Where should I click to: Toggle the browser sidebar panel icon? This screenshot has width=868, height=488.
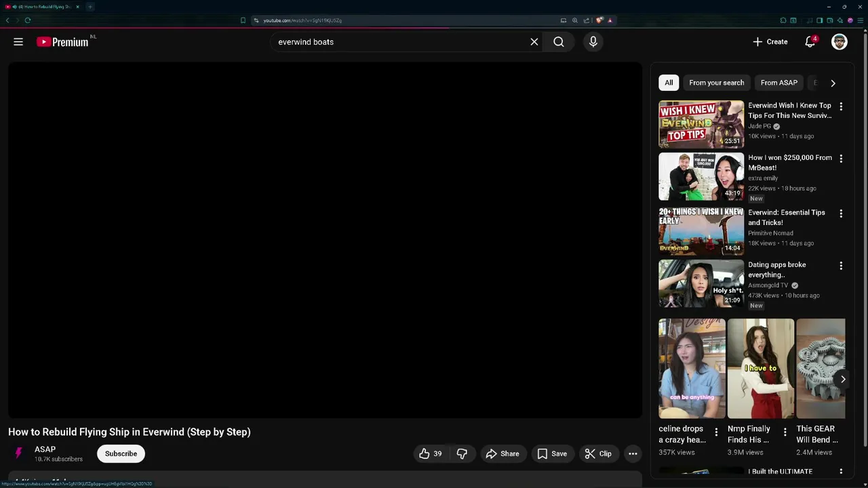click(x=820, y=20)
